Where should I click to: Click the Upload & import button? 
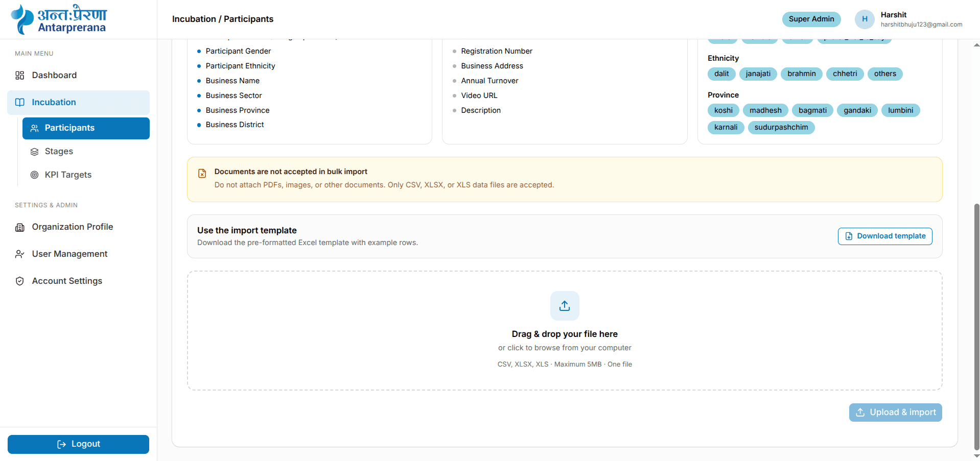pos(896,413)
